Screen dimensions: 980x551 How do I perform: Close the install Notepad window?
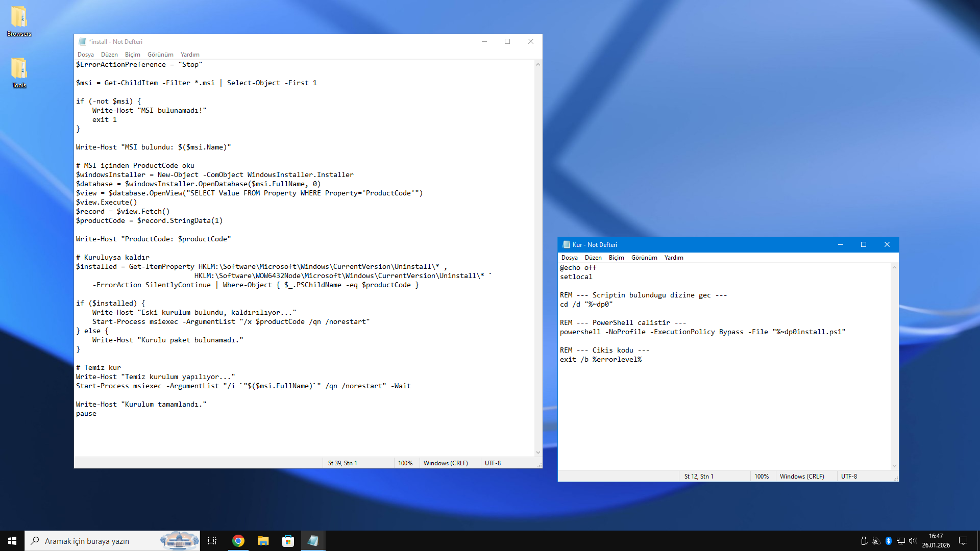(x=531, y=41)
